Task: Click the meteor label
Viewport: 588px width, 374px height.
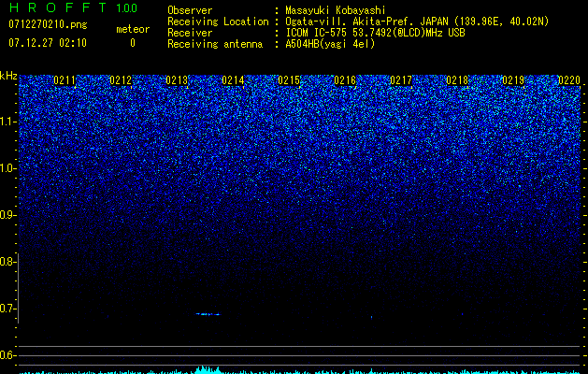Action: tap(133, 29)
